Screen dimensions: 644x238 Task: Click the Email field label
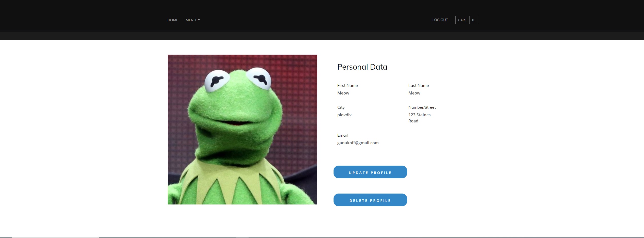[x=342, y=135]
